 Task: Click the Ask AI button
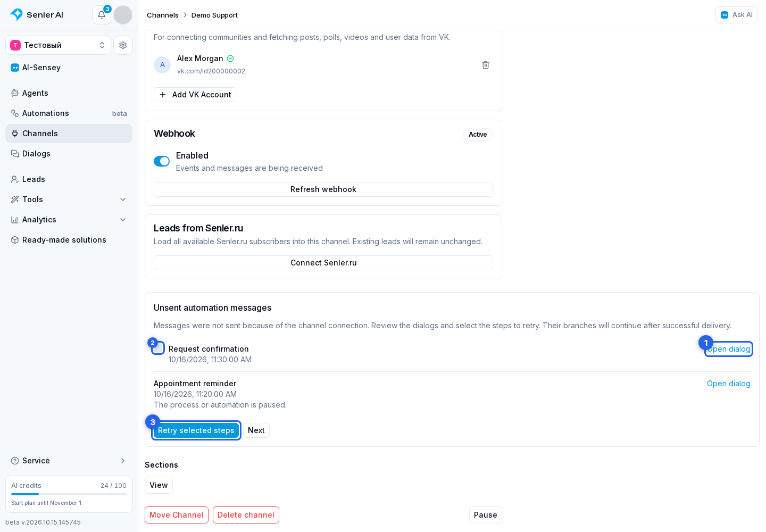[736, 15]
